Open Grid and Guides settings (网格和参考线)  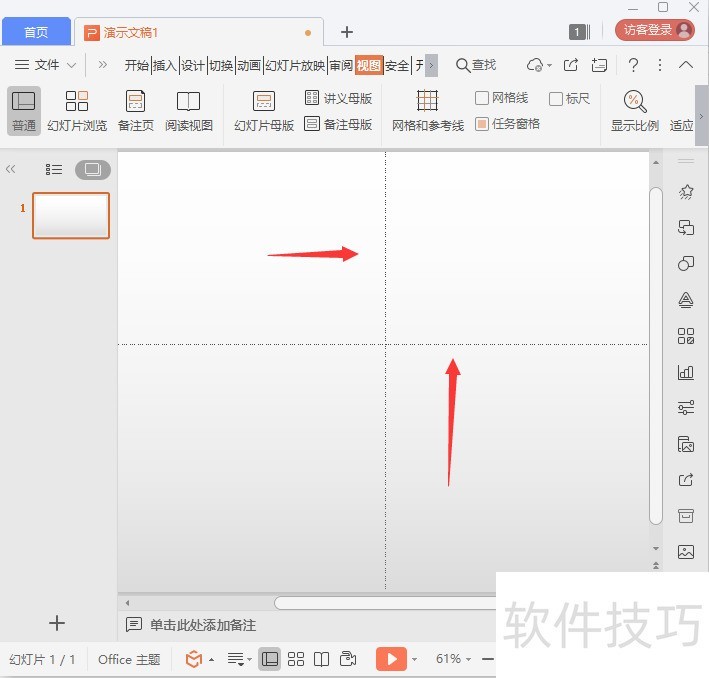tap(427, 111)
